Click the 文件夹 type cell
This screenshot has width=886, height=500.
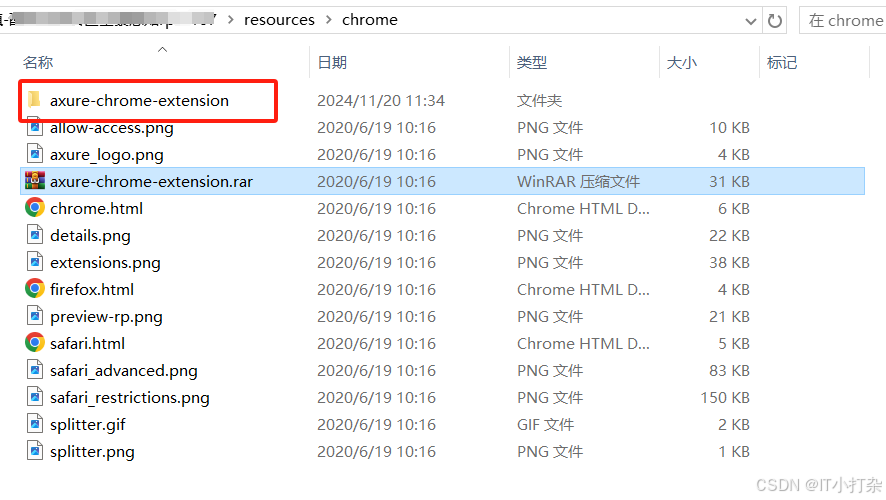[x=539, y=101]
